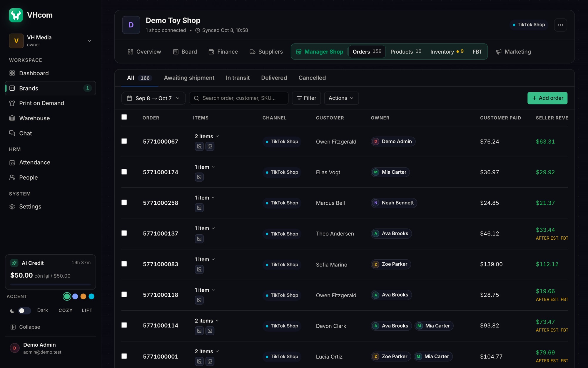588x368 pixels.
Task: Switch to the Delivered tab
Action: coord(274,78)
